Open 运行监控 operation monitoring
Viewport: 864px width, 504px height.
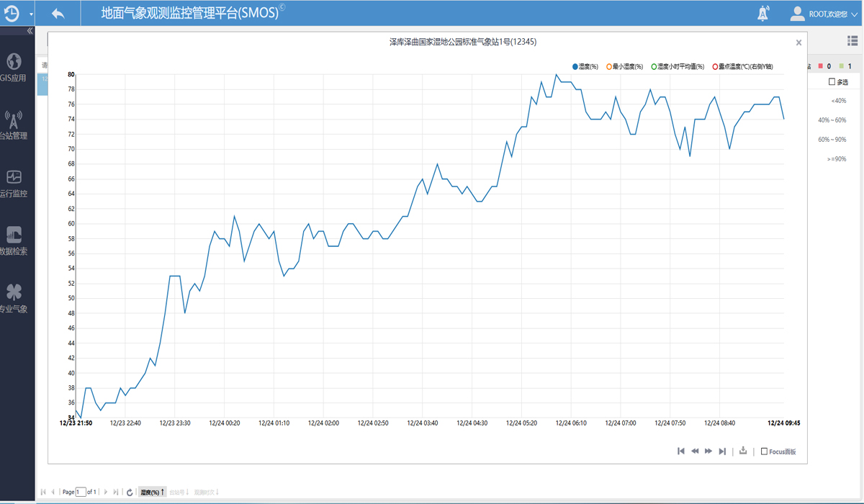click(x=14, y=183)
